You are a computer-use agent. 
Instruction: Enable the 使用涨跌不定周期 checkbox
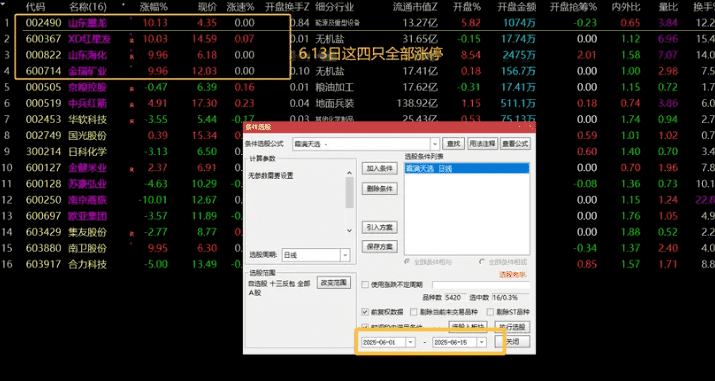365,285
